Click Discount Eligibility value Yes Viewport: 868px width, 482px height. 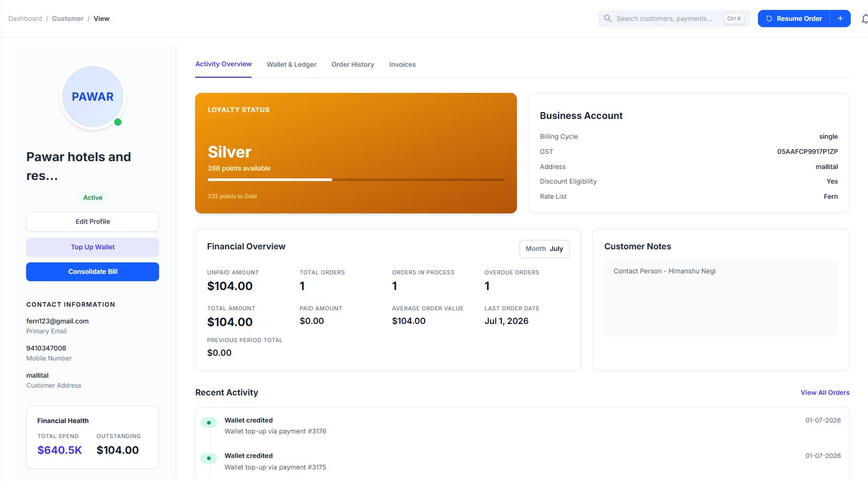832,182
